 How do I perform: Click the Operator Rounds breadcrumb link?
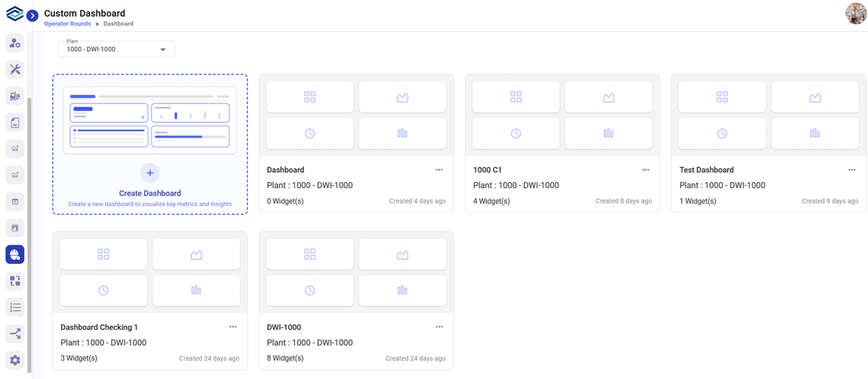pyautogui.click(x=68, y=24)
